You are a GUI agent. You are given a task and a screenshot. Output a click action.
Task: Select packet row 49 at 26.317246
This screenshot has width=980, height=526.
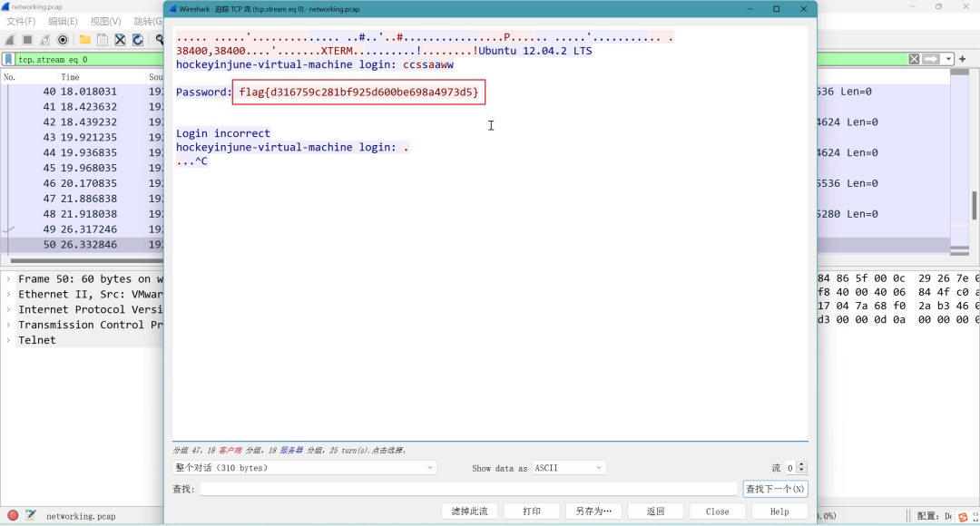82,229
